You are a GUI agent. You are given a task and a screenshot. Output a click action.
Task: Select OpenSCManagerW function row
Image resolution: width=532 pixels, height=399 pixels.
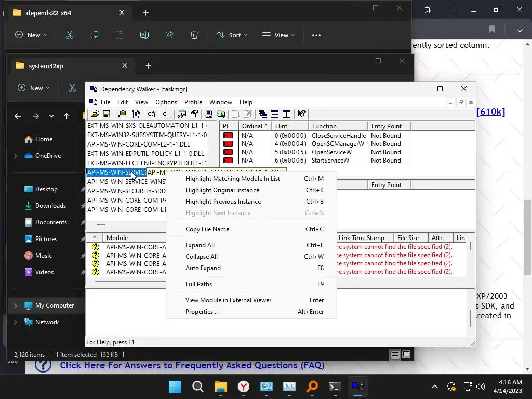point(315,144)
